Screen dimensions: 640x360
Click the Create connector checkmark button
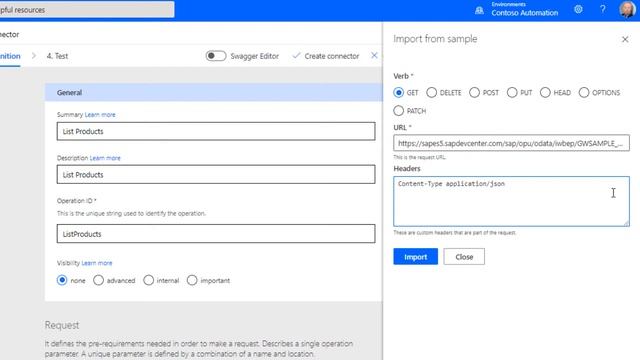[326, 56]
